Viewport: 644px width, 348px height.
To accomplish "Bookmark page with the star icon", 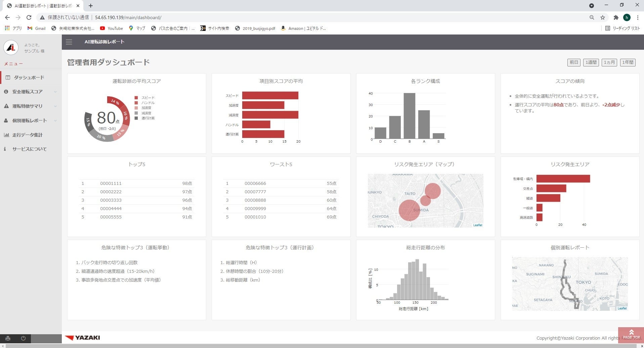I will (603, 17).
